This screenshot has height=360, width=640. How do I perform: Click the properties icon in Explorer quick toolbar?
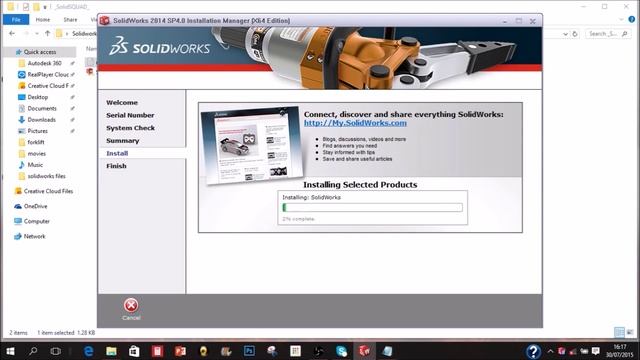(26, 7)
